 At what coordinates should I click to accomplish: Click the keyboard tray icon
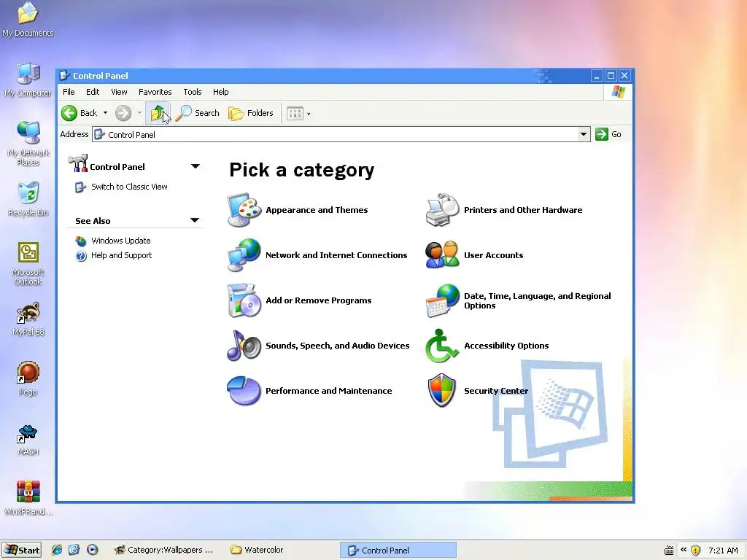[x=670, y=551]
